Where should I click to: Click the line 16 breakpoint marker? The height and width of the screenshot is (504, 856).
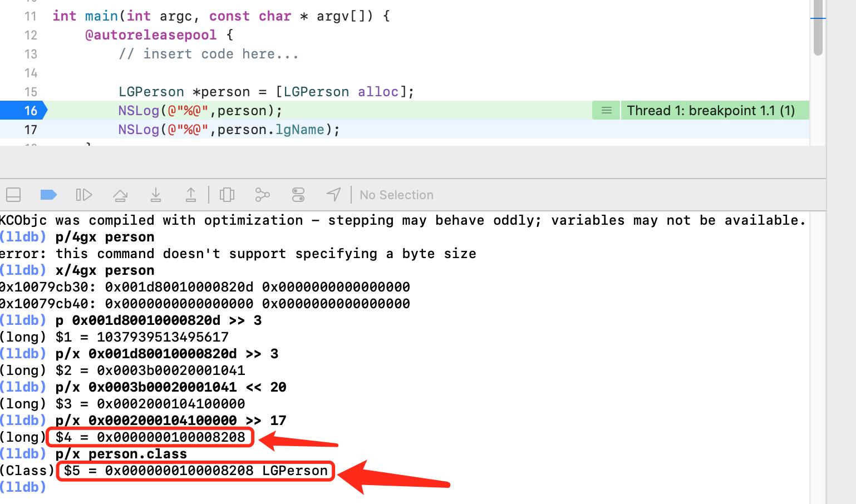pyautogui.click(x=23, y=111)
